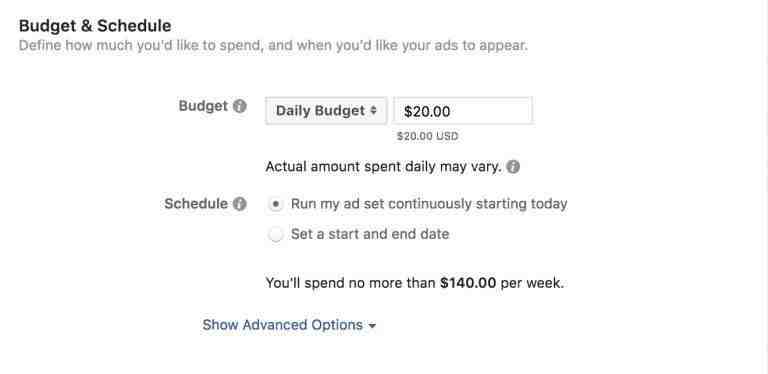The height and width of the screenshot is (374, 768).
Task: Click the 'Schedule' field label
Action: (x=196, y=204)
